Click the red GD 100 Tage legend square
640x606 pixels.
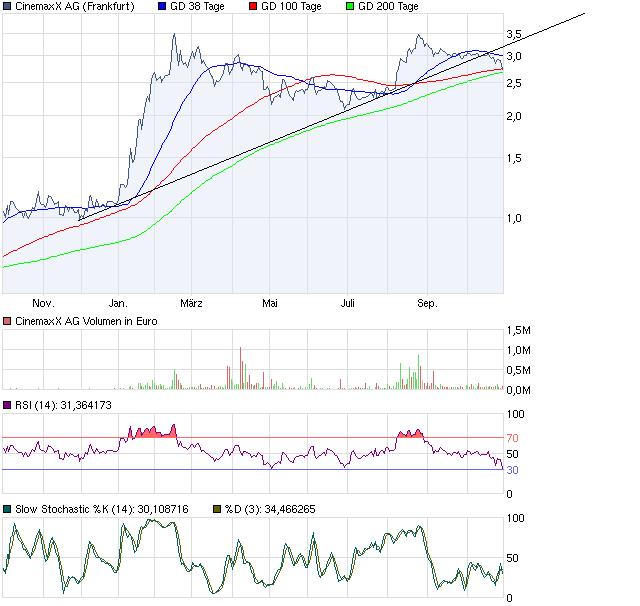pyautogui.click(x=252, y=7)
